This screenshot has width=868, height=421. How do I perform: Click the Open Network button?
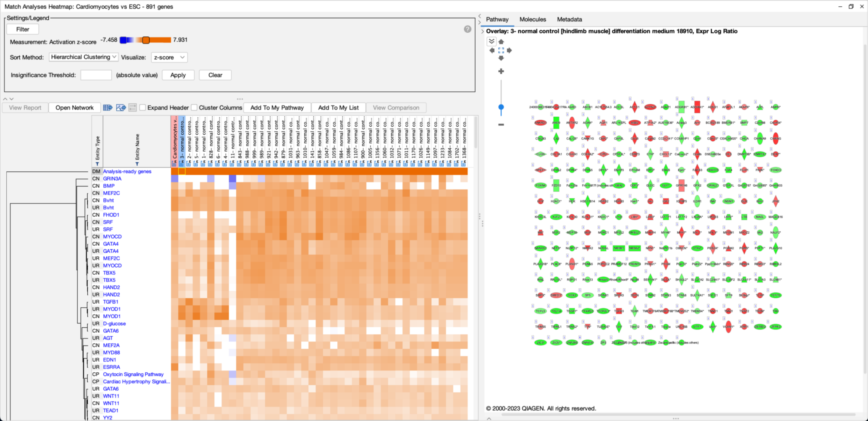point(75,108)
